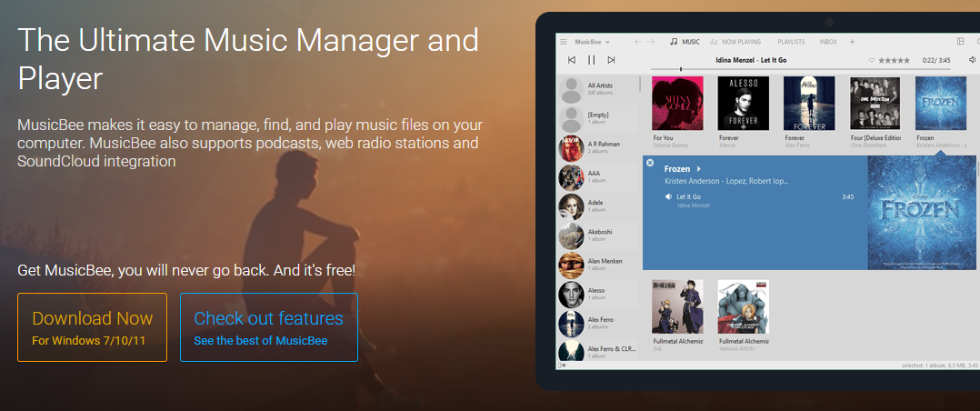Click the large Frozen cover art
This screenshot has height=411, width=980.
(921, 213)
